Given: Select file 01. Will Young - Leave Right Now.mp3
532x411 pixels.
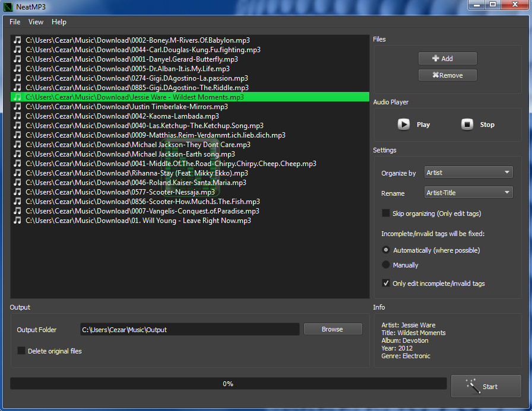Looking at the screenshot, I should click(189, 220).
